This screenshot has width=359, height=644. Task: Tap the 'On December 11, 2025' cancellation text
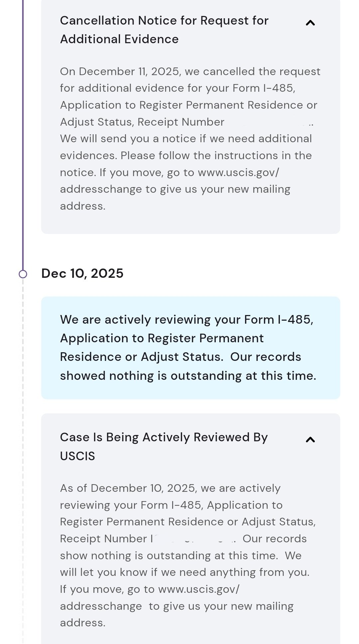[120, 72]
